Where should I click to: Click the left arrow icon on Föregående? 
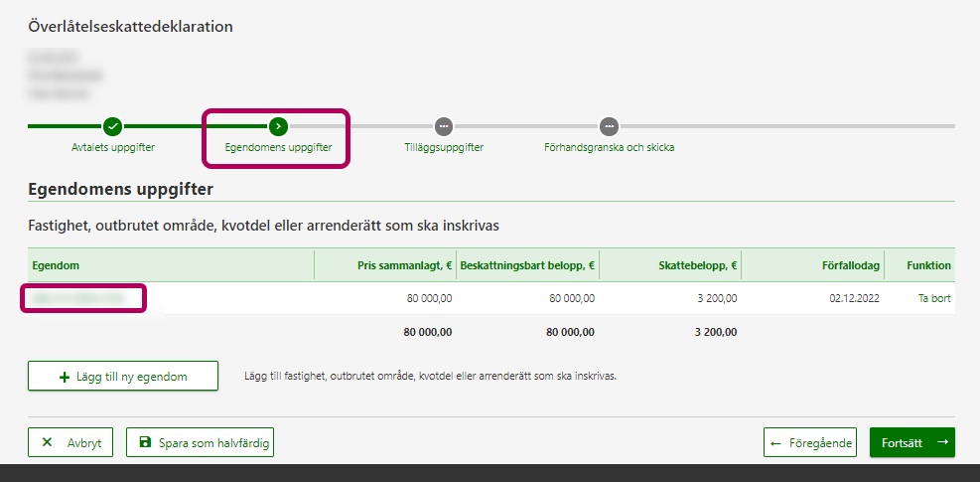coord(776,443)
